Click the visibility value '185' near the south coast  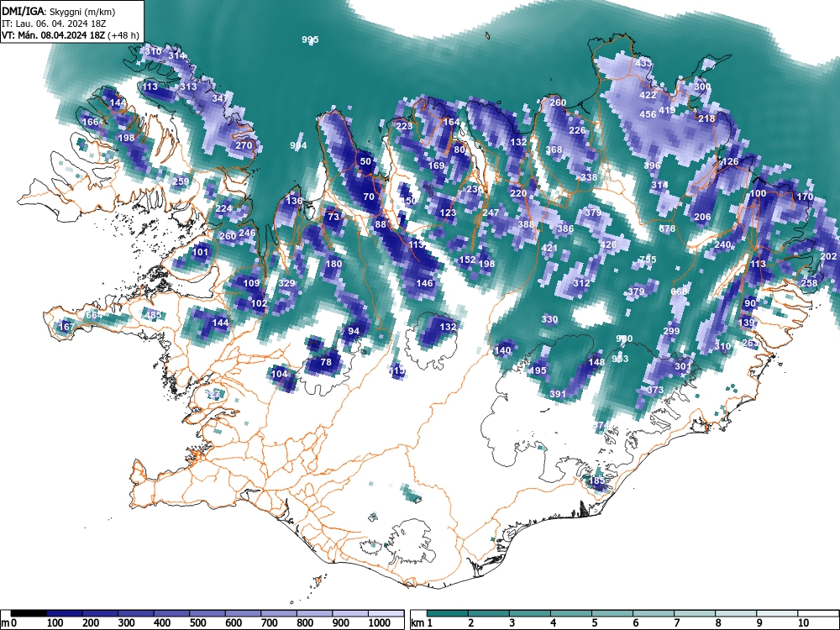point(596,481)
